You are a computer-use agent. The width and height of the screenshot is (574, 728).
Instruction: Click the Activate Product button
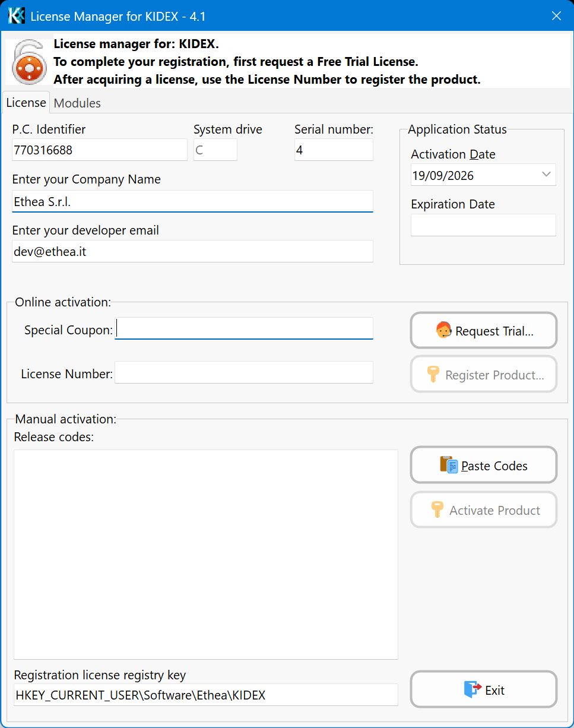click(484, 510)
